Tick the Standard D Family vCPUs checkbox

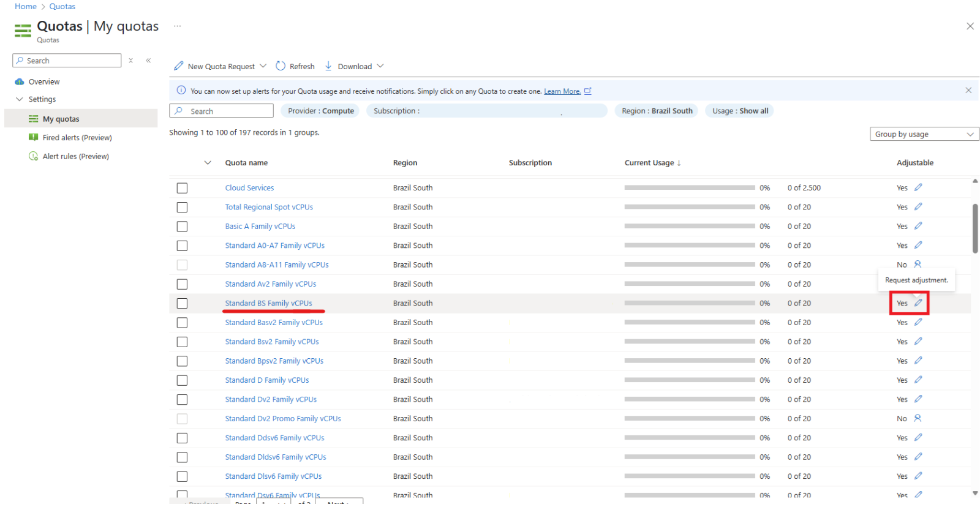(182, 380)
